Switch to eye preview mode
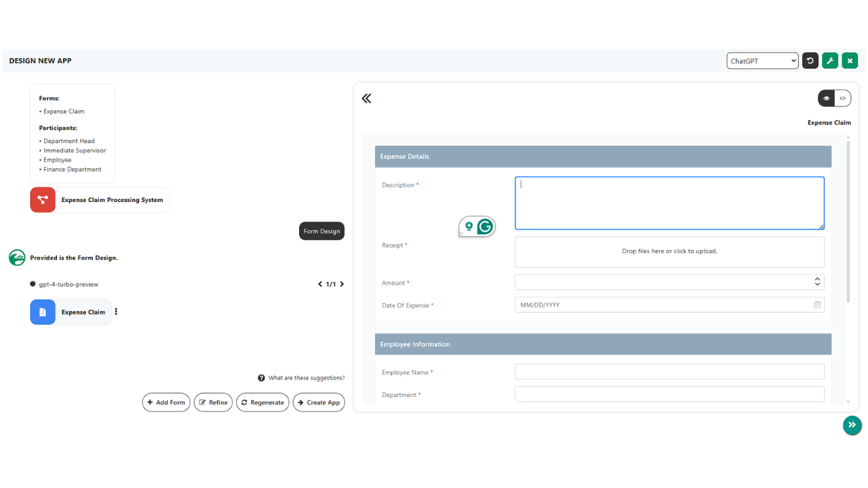 [x=826, y=99]
